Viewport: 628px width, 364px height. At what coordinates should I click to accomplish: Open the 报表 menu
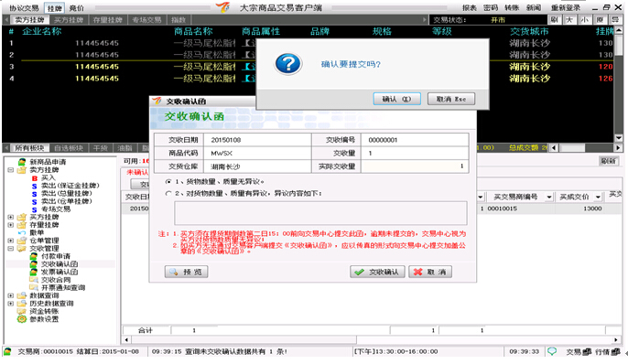470,7
